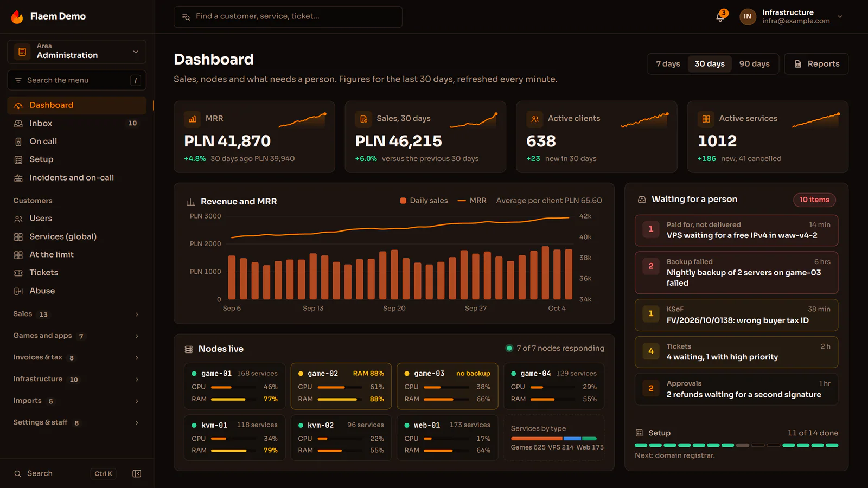Switch period to 90 days
Viewport: 868px width, 488px height.
(x=754, y=64)
